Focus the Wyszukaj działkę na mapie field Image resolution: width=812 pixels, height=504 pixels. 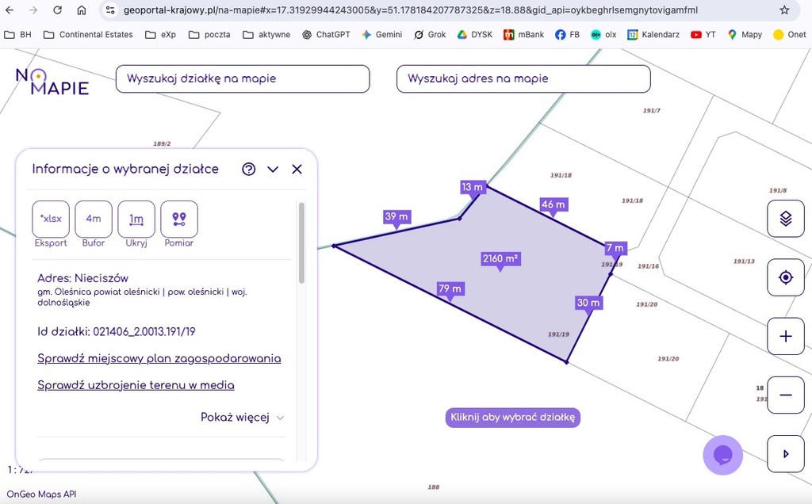click(x=243, y=78)
